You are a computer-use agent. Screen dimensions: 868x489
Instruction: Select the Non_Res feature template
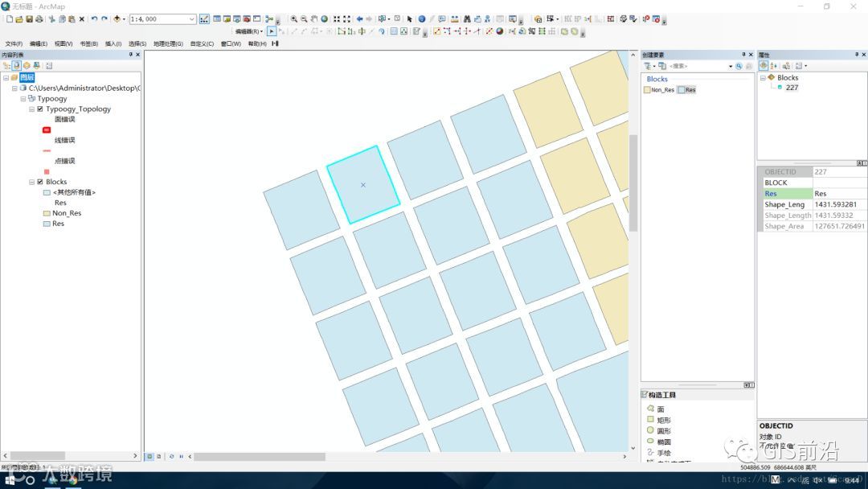(x=659, y=90)
